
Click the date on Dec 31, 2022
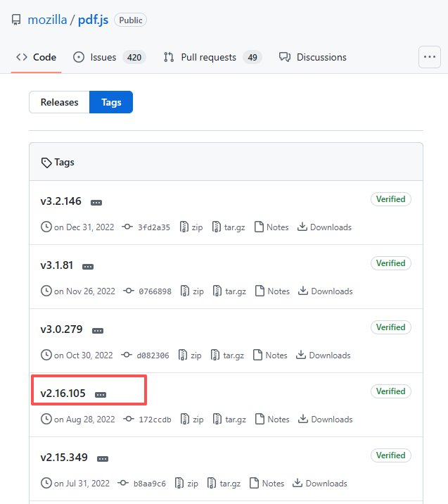click(84, 227)
